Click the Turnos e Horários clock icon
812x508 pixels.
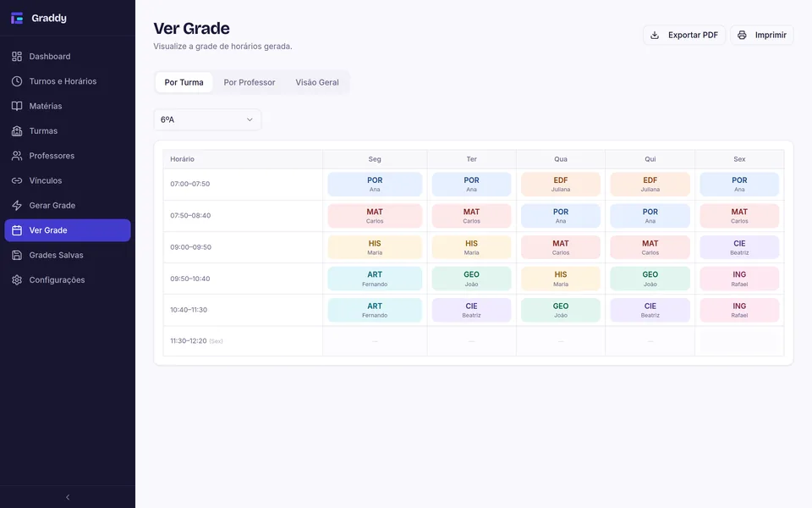[x=17, y=81]
